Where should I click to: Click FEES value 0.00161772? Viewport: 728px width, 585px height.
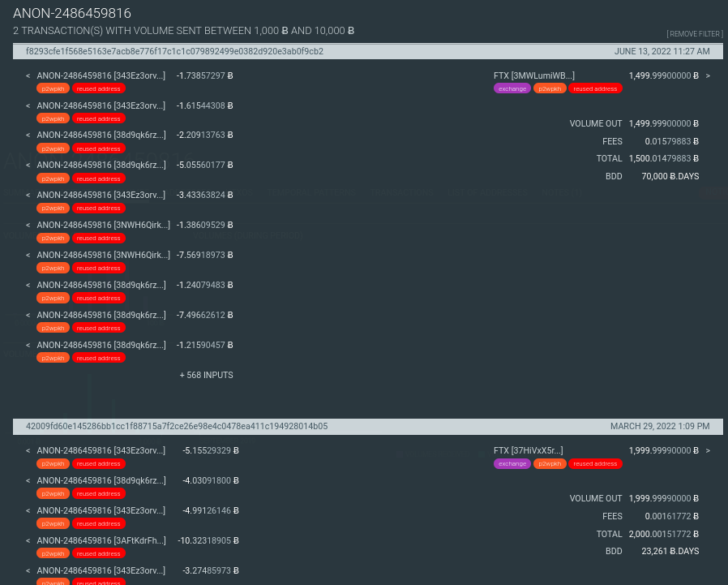click(672, 516)
